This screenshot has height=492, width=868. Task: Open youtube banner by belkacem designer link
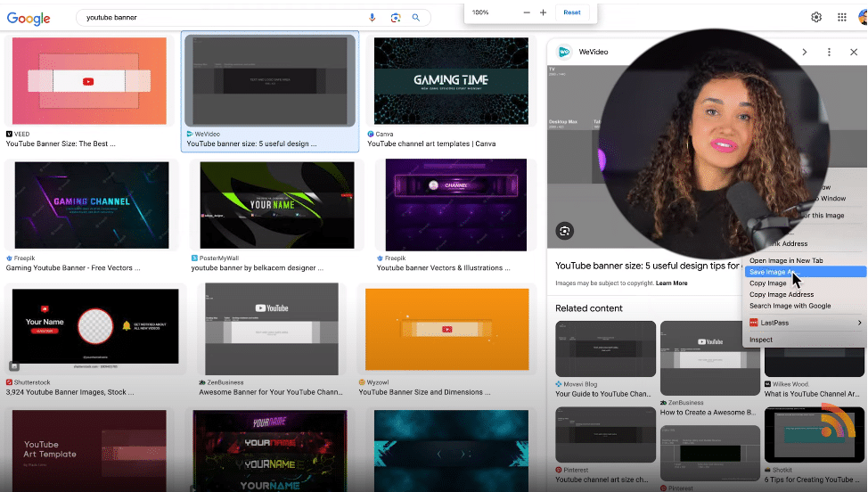pyautogui.click(x=258, y=268)
